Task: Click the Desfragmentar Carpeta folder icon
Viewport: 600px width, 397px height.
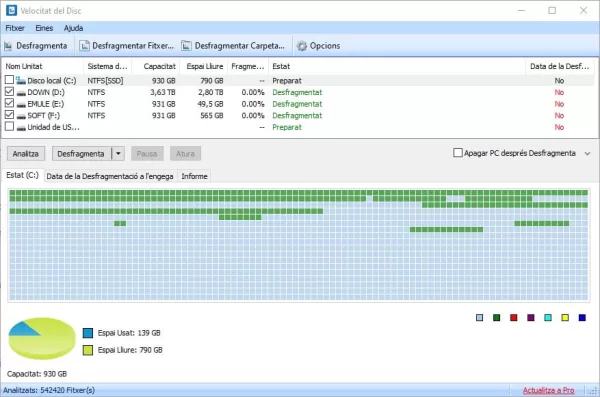Action: pos(186,46)
